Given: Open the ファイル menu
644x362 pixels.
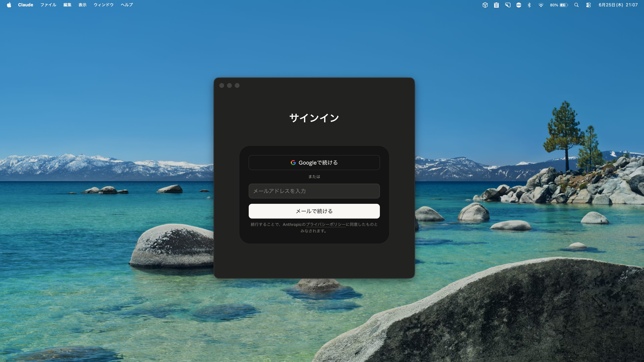Looking at the screenshot, I should [48, 5].
